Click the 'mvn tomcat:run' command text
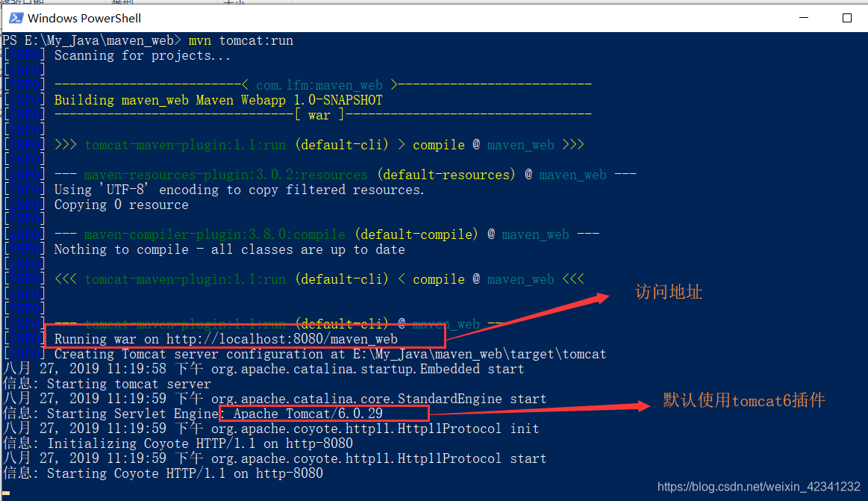 241,40
